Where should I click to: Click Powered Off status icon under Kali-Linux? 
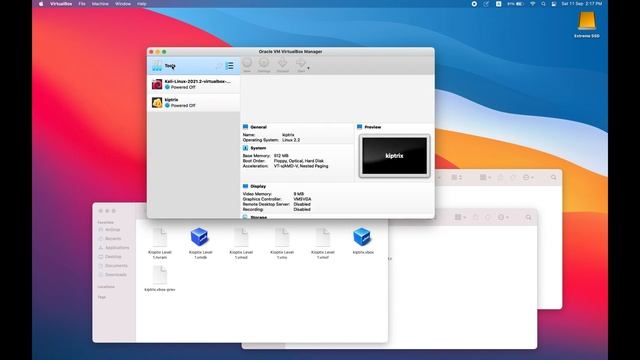[167, 87]
